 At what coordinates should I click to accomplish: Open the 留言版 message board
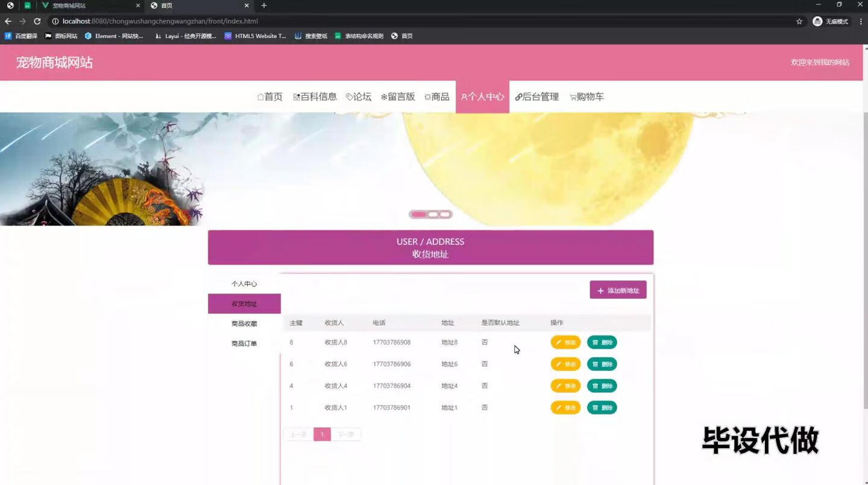coord(398,97)
